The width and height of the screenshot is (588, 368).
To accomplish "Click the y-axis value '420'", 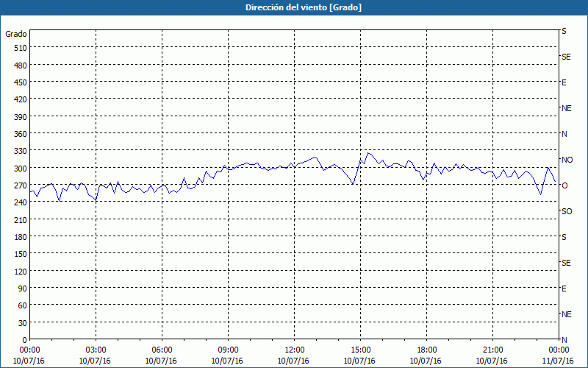I will click(21, 99).
